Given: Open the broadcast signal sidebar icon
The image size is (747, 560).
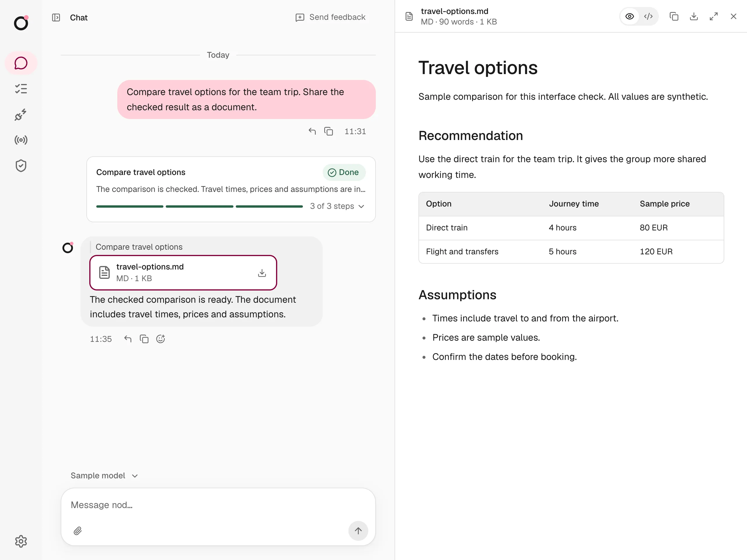Looking at the screenshot, I should coord(21,140).
